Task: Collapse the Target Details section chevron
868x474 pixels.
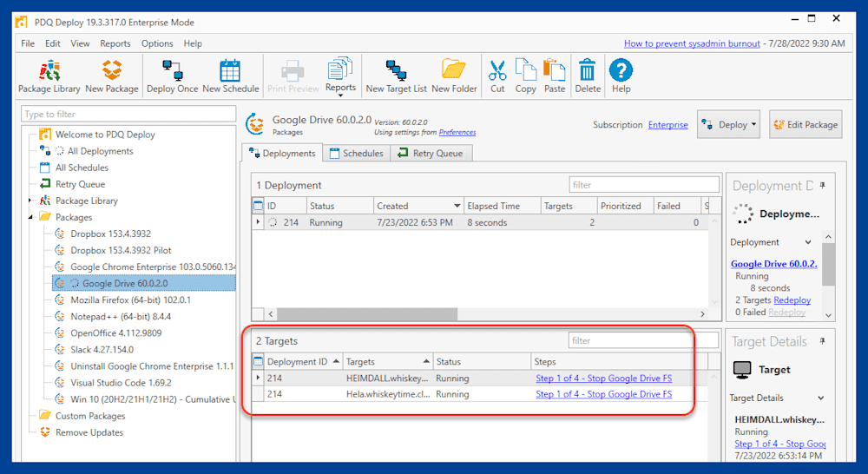Action: pyautogui.click(x=821, y=398)
